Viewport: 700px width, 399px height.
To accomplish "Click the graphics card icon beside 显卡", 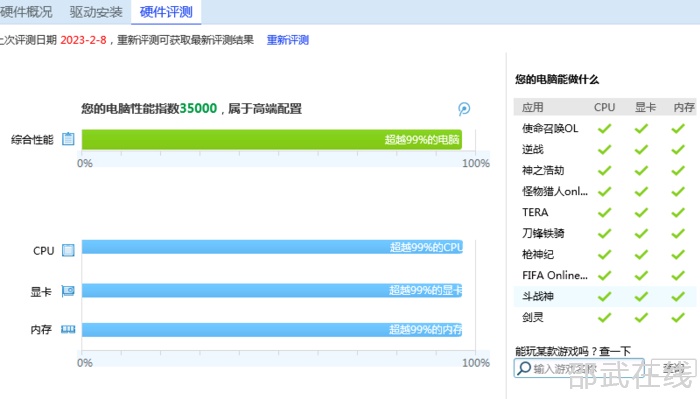I will tap(68, 291).
